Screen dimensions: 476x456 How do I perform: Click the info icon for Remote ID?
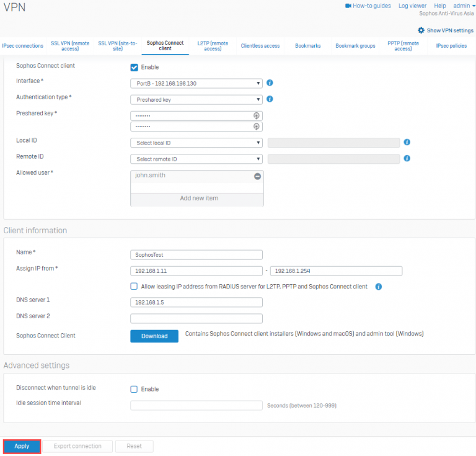407,158
